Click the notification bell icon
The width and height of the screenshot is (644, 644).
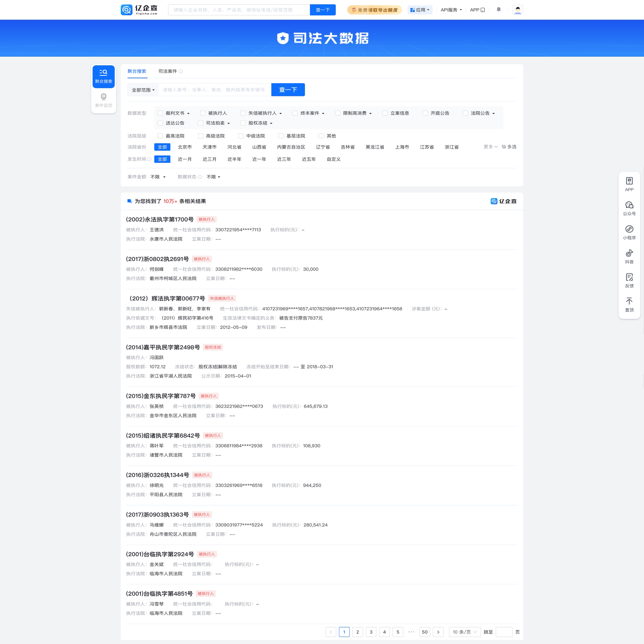pos(499,10)
